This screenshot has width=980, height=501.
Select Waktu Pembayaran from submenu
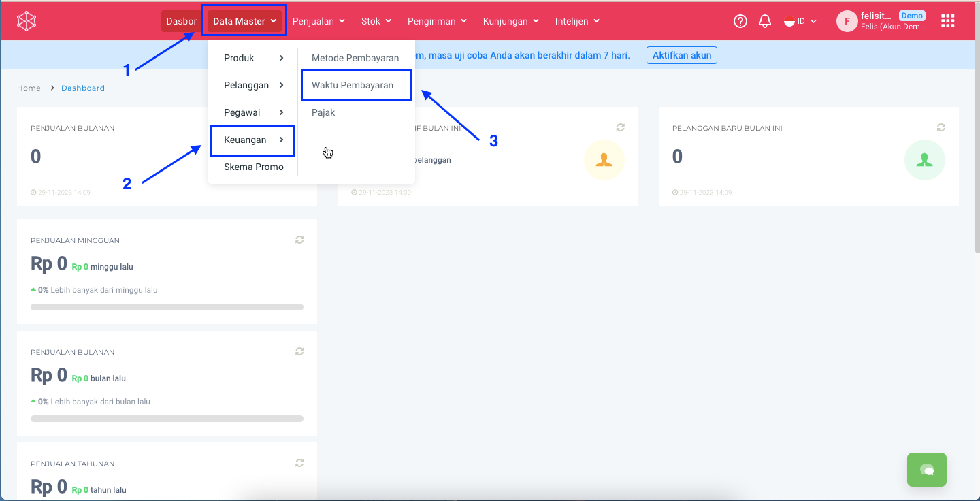coord(353,85)
